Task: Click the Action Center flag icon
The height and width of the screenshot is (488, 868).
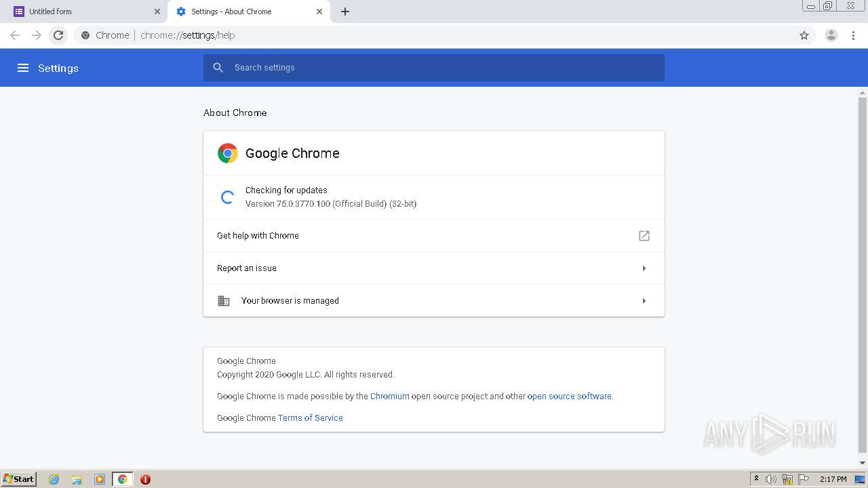Action: point(804,479)
